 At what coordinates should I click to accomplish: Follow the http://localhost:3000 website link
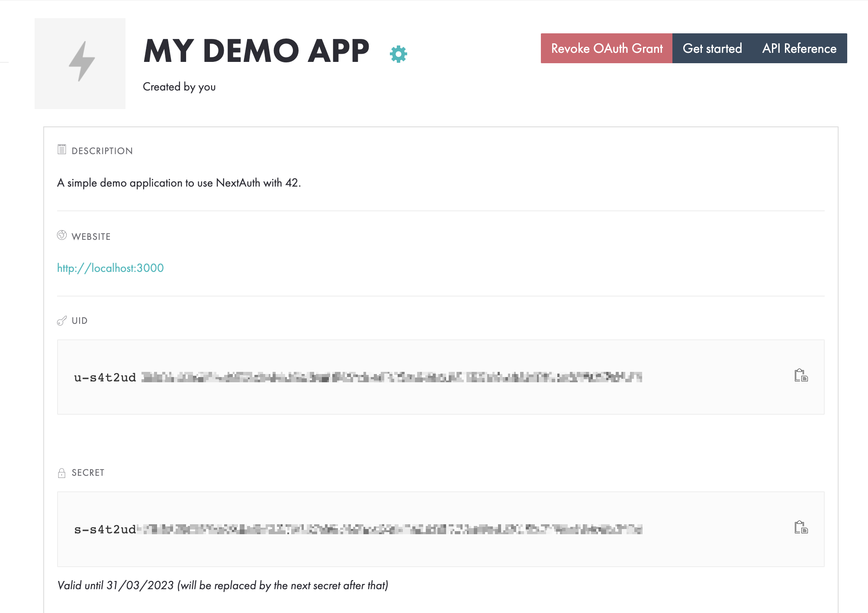coord(110,268)
